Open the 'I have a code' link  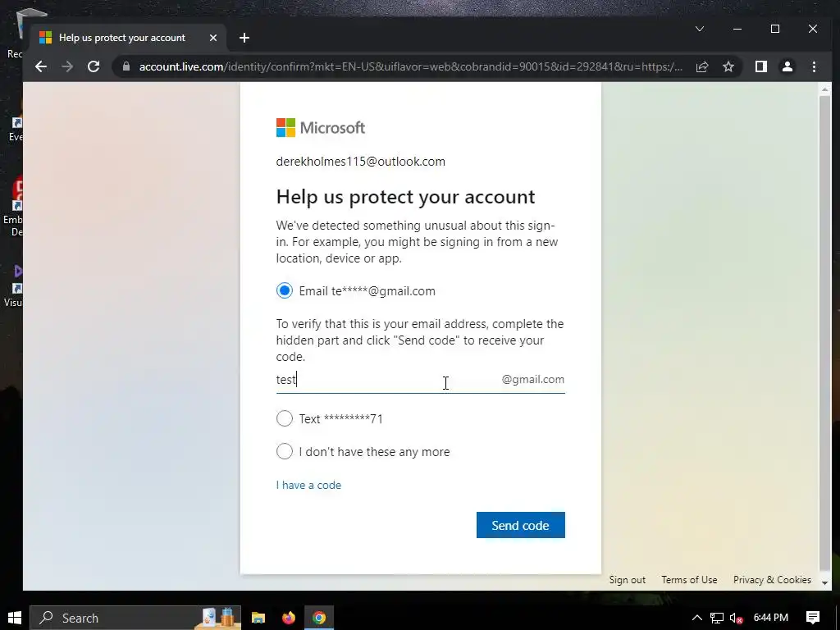(308, 485)
